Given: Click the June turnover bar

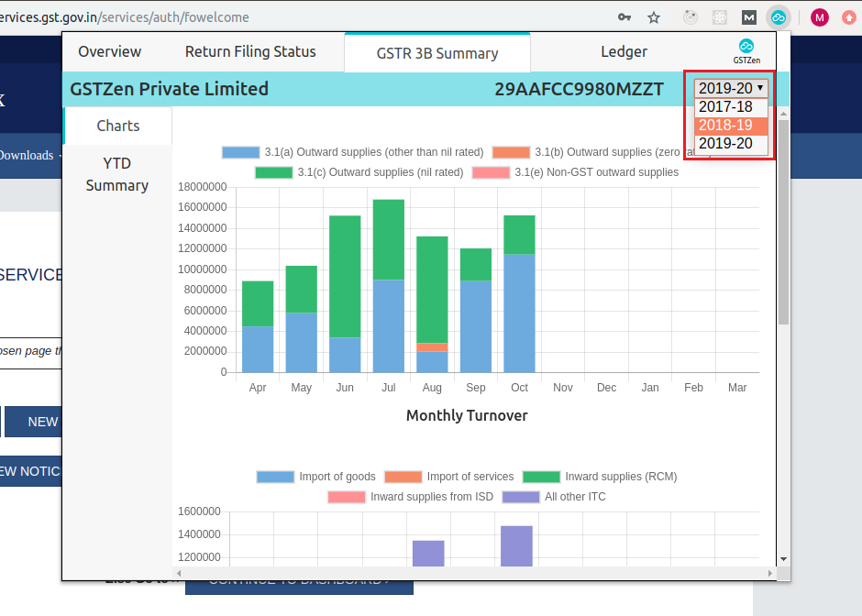Looking at the screenshot, I should tap(345, 294).
